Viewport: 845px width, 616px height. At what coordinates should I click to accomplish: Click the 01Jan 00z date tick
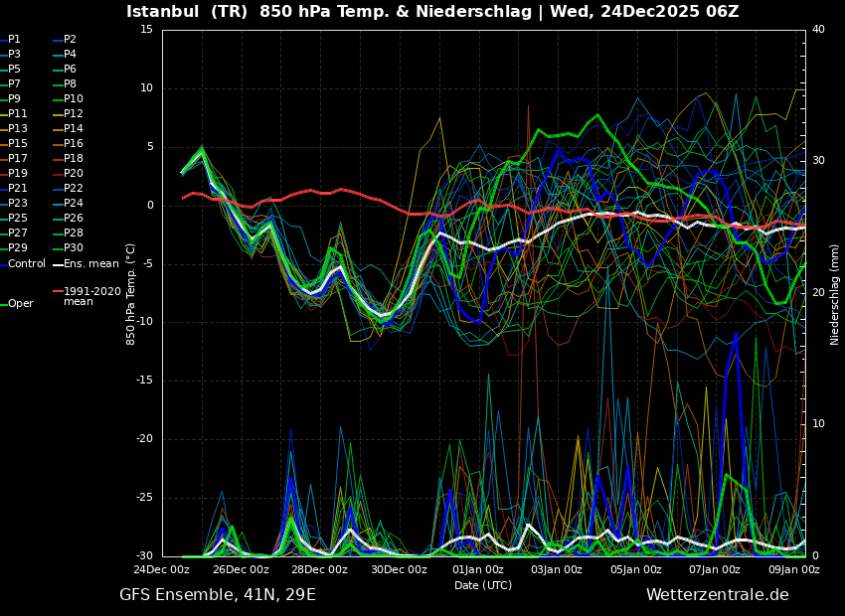coord(478,569)
